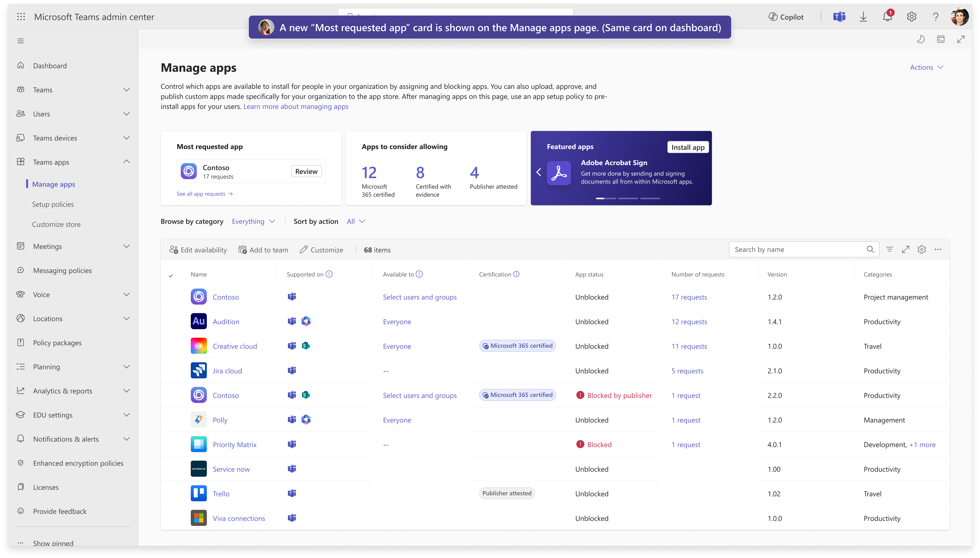Image resolution: width=980 pixels, height=558 pixels.
Task: Select the second featured apps carousel indicator
Action: pyautogui.click(x=628, y=198)
